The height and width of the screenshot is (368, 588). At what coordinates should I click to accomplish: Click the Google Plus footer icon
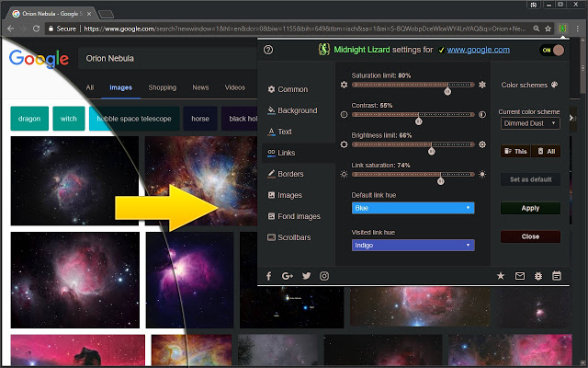point(288,275)
